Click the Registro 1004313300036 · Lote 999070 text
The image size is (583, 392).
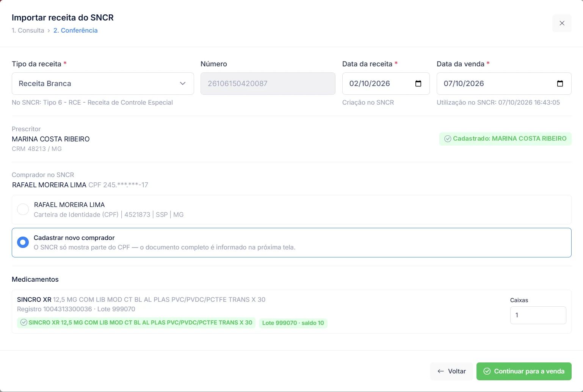[76, 309]
